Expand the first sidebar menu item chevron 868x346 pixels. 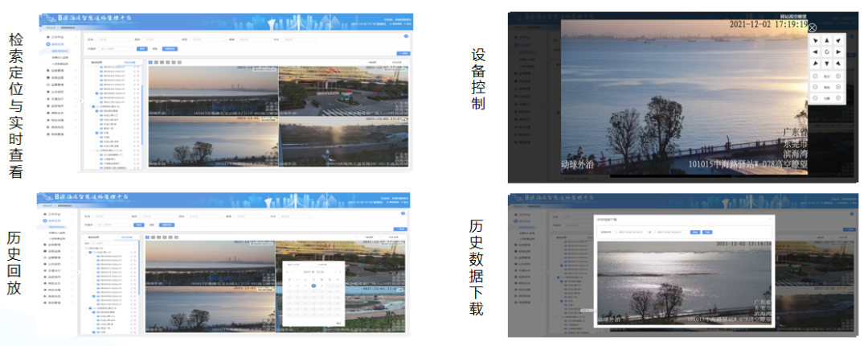[x=76, y=36]
